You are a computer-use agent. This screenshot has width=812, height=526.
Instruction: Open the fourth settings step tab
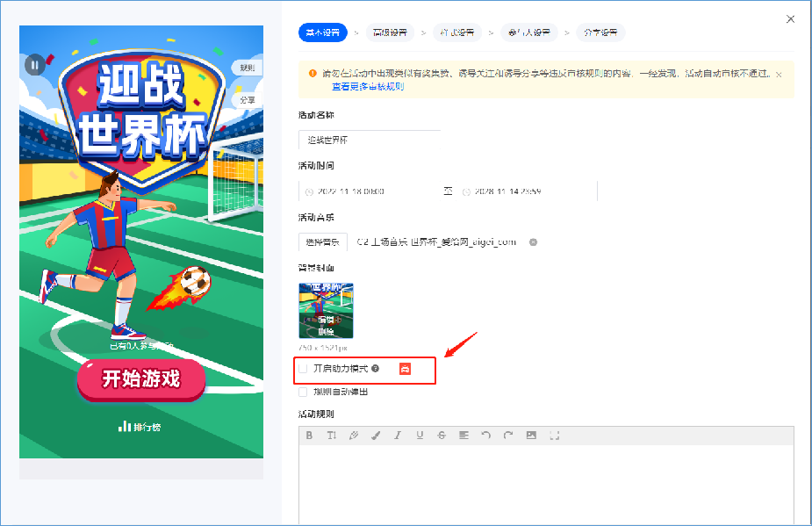tap(529, 32)
